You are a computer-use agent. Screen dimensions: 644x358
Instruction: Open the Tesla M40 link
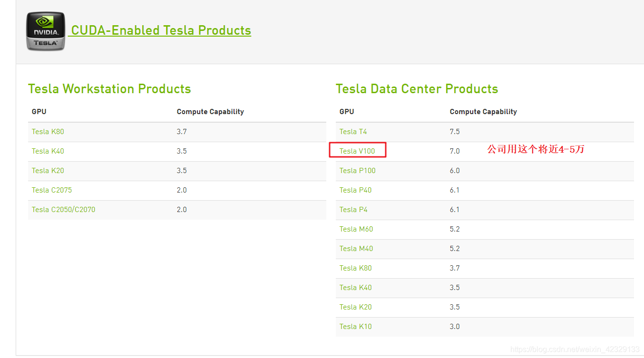point(356,249)
